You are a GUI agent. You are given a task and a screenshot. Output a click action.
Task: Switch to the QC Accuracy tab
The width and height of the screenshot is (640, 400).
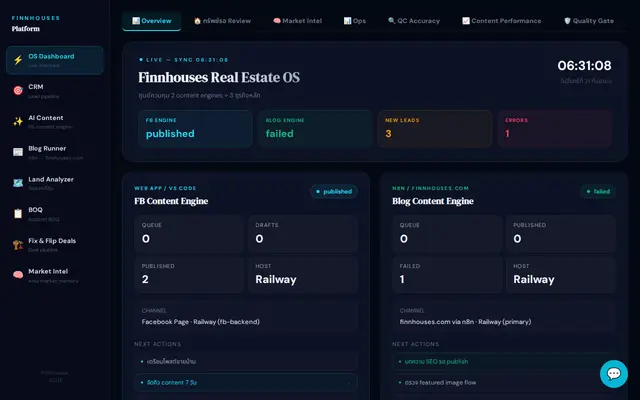(414, 21)
